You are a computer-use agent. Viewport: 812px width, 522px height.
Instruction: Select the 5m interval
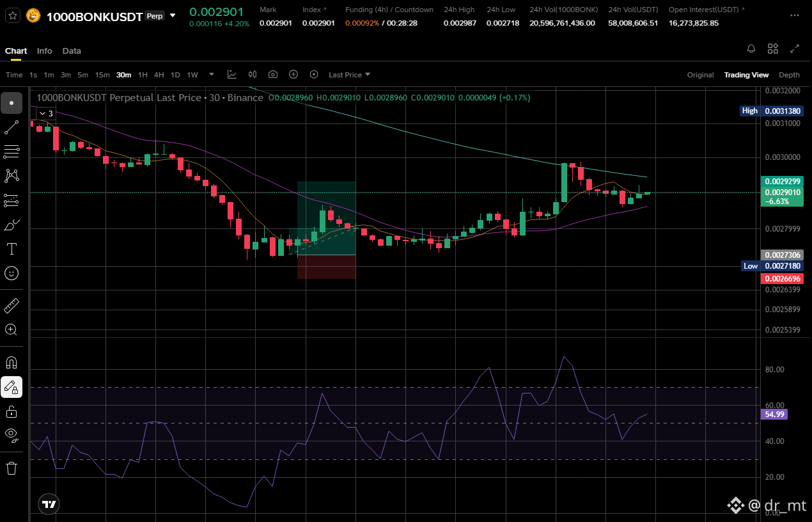pyautogui.click(x=83, y=75)
